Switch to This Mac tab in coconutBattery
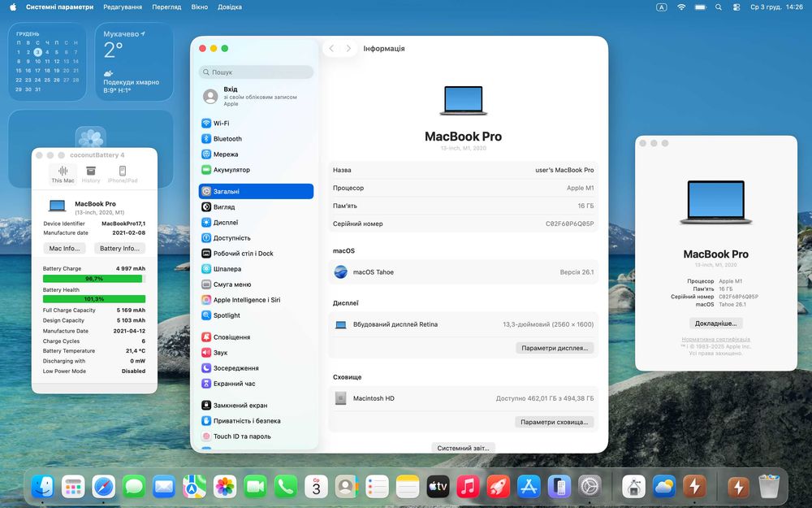 coord(63,174)
